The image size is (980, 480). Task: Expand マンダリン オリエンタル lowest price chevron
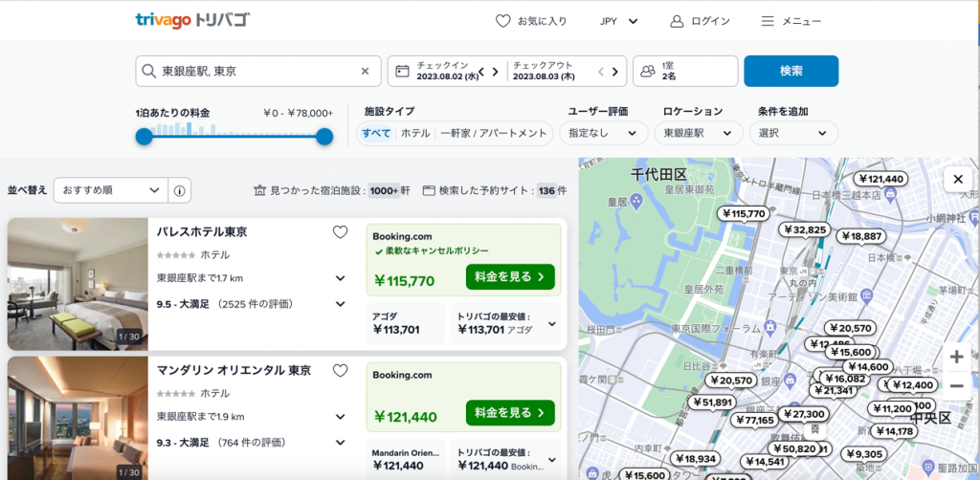coord(552,460)
